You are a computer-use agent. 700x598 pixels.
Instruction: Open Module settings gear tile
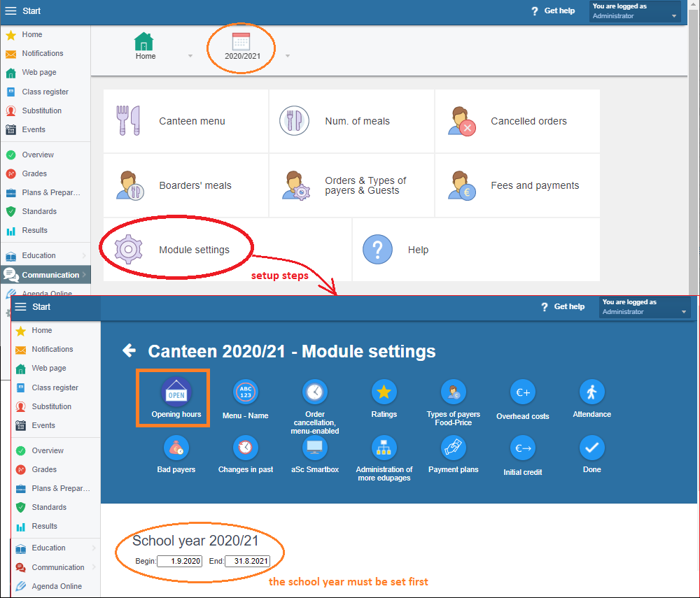[x=227, y=250]
